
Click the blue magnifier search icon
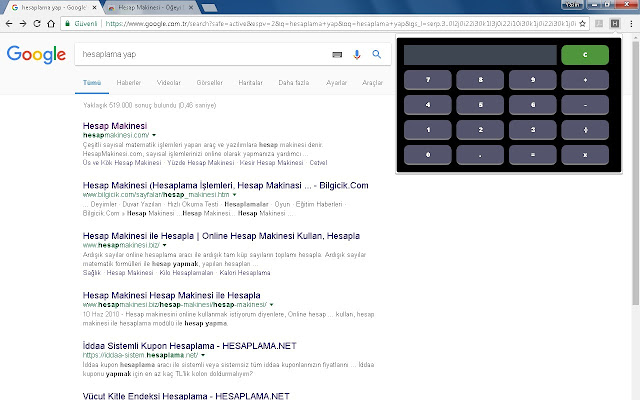click(x=376, y=54)
